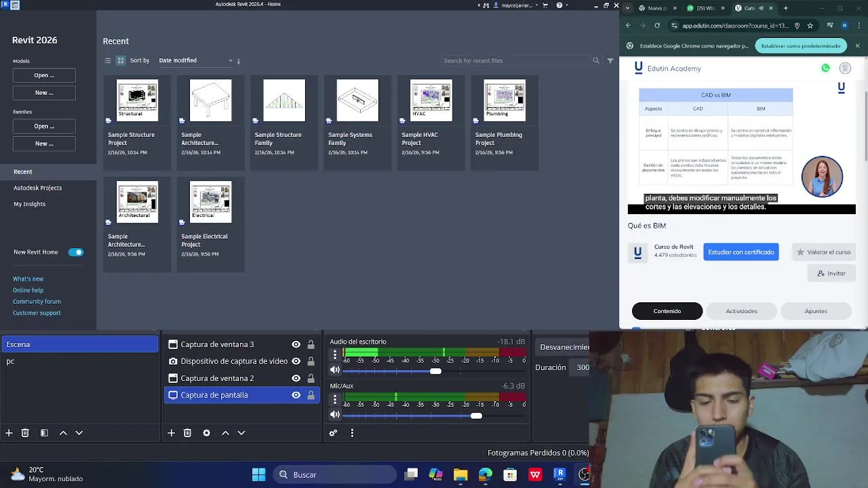
Task: Open Audio del escritorio options dots
Action: click(334, 355)
